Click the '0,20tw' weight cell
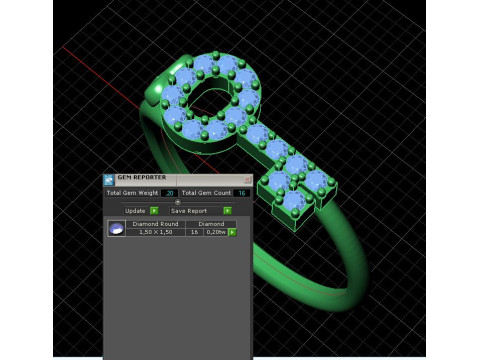 click(x=216, y=232)
